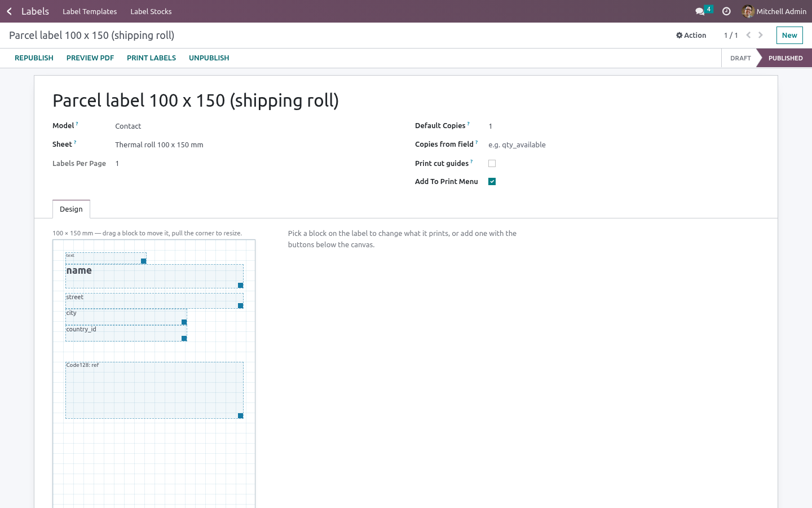Select the DRAFT status stage
Screen dimensions: 812x508
pos(740,58)
